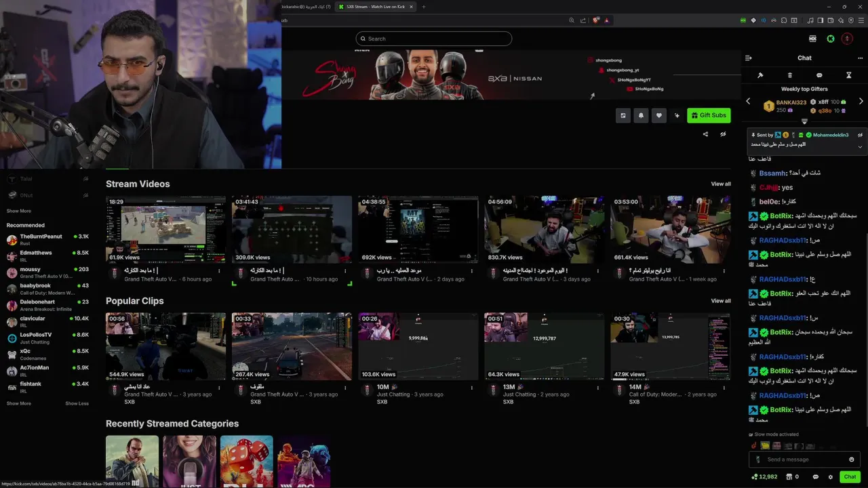Image resolution: width=868 pixels, height=488 pixels.
Task: Open options menu for the 692K views video
Action: click(x=471, y=271)
